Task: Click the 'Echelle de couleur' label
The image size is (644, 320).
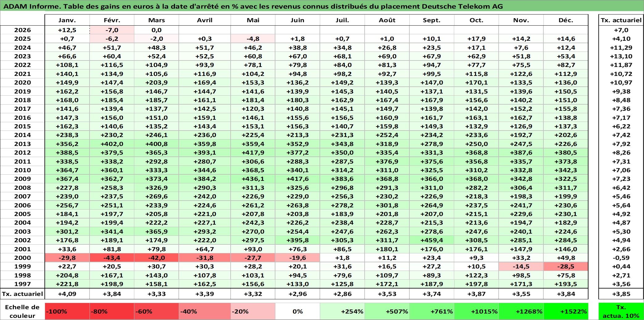Action: pyautogui.click(x=23, y=311)
